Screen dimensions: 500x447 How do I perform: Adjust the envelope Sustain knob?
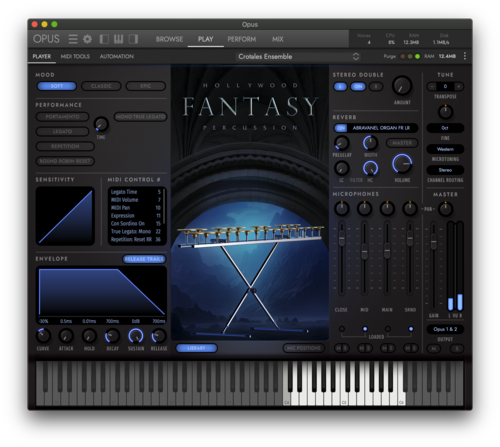[136, 336]
